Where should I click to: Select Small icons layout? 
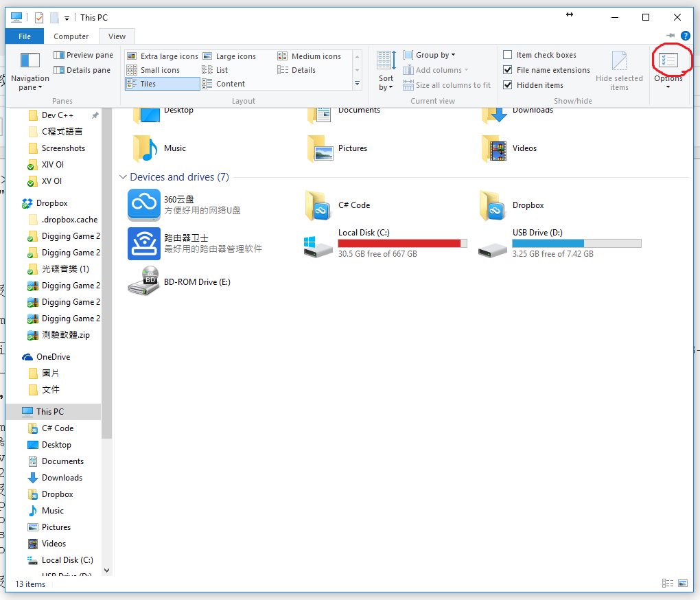click(153, 70)
